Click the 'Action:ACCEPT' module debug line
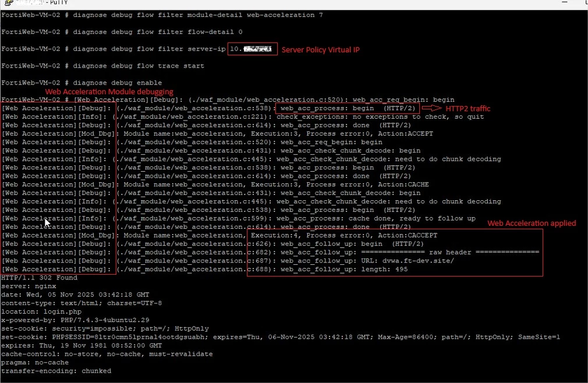Screen dimensions: 588x383 point(218,133)
